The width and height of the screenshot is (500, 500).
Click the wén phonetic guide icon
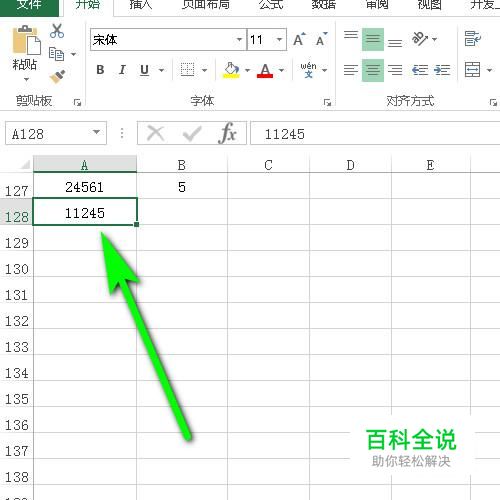point(308,70)
